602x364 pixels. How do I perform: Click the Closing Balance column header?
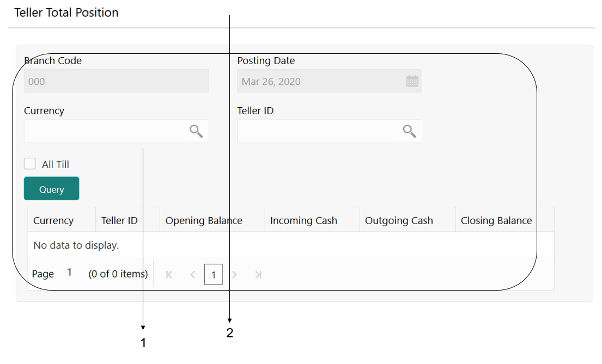(x=496, y=220)
